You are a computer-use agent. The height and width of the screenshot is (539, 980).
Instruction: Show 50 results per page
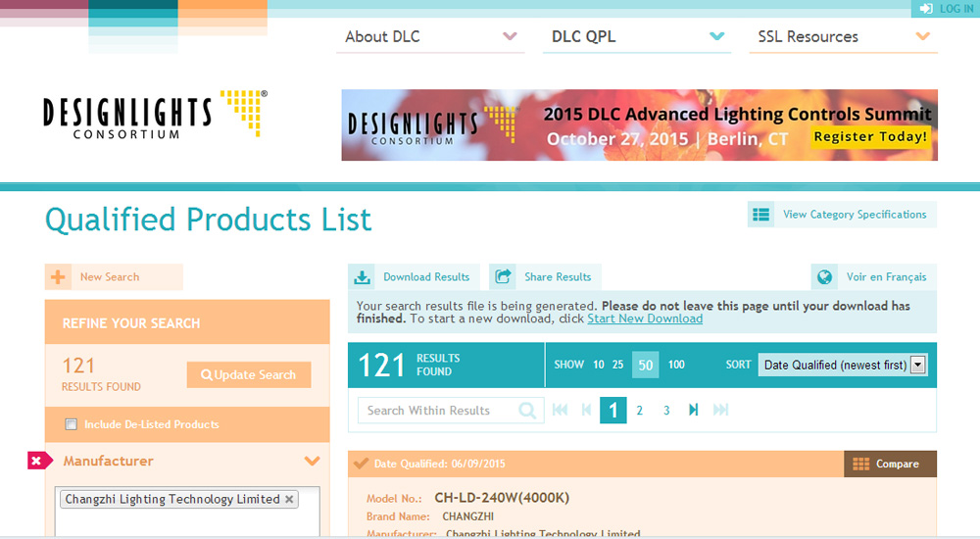click(x=645, y=365)
